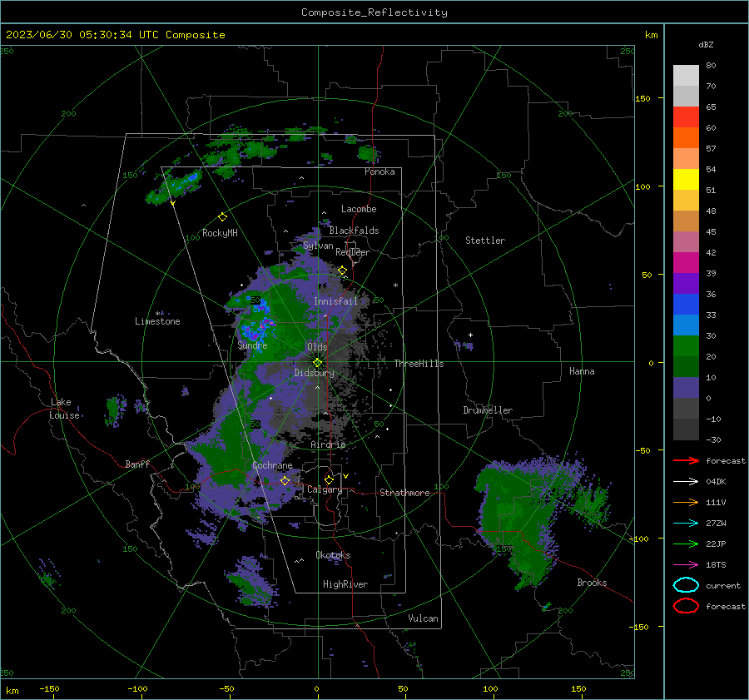Choose the magenta 18TS arrow legend icon
The image size is (749, 700).
pyautogui.click(x=686, y=565)
